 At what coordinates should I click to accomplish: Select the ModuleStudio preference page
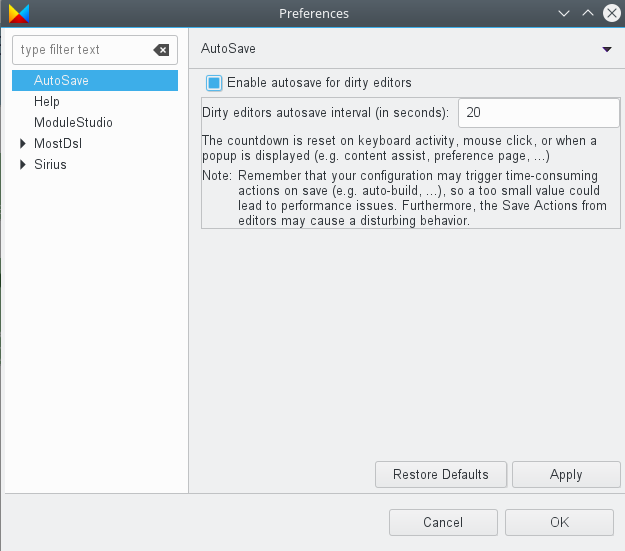click(73, 122)
